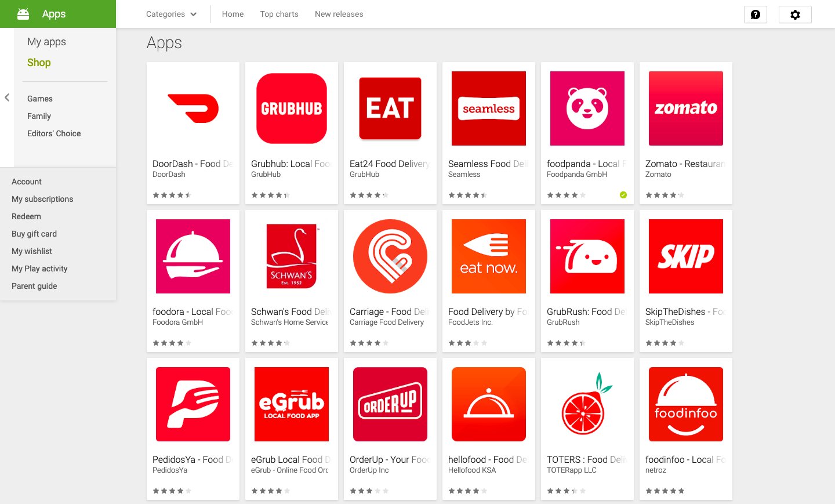
Task: Collapse the sidebar with the left chevron
Action: pos(7,97)
